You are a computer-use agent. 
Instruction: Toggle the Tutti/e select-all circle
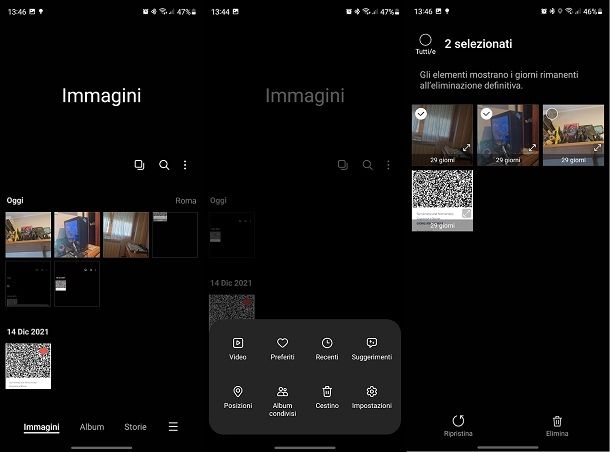point(426,40)
